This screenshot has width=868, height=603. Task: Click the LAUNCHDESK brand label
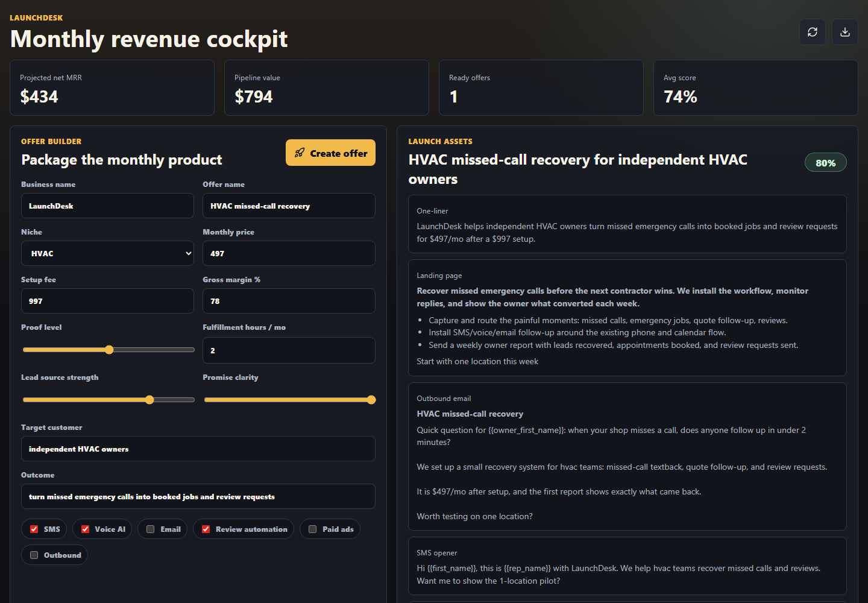point(36,18)
